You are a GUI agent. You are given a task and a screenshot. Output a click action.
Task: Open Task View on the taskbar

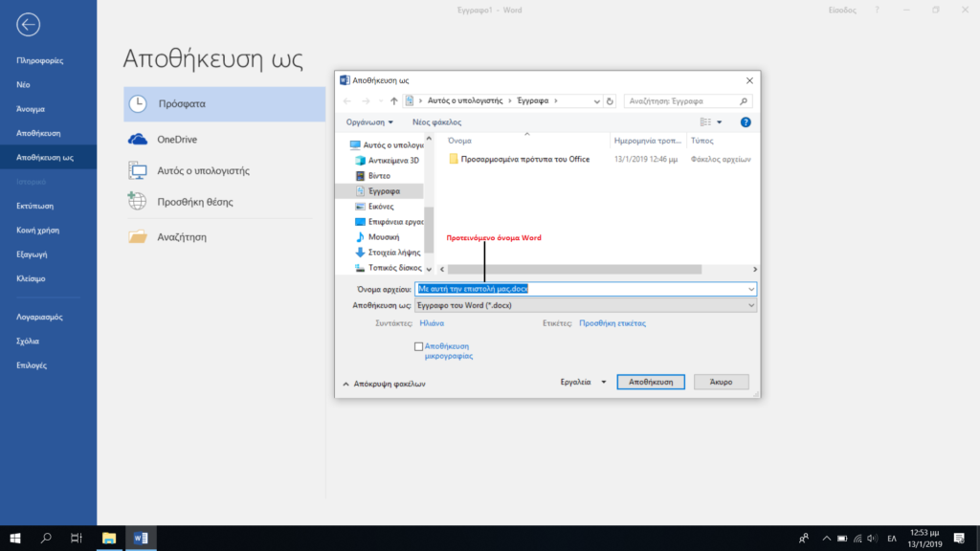77,538
